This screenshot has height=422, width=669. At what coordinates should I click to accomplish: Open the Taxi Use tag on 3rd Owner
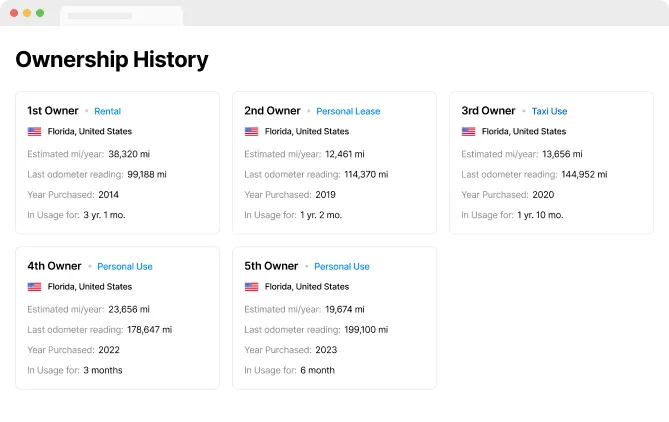coord(549,112)
